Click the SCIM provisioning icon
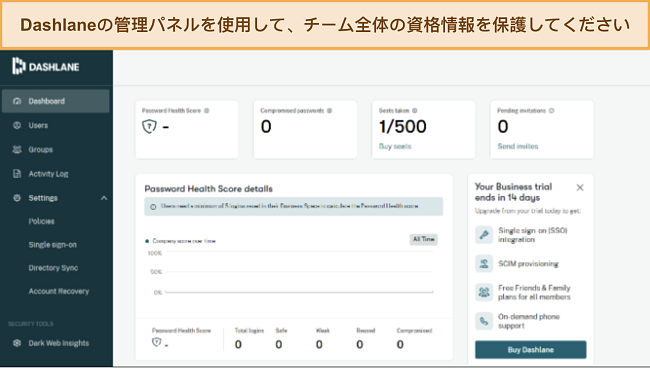The image size is (650, 368). 484,264
